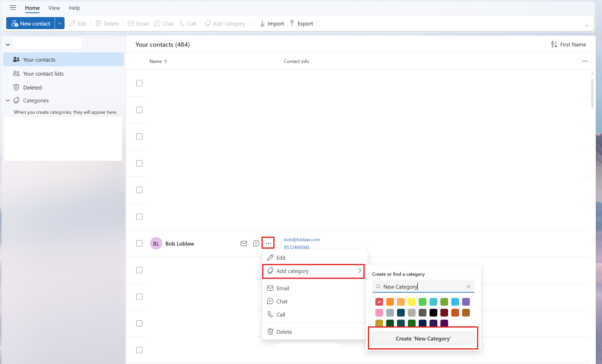The width and height of the screenshot is (602, 364).
Task: Choose Edit from the contact context menu
Action: pyautogui.click(x=281, y=257)
